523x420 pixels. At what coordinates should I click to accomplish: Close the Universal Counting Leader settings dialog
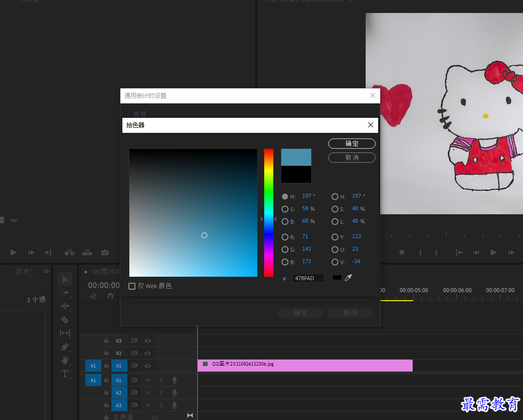pyautogui.click(x=373, y=95)
